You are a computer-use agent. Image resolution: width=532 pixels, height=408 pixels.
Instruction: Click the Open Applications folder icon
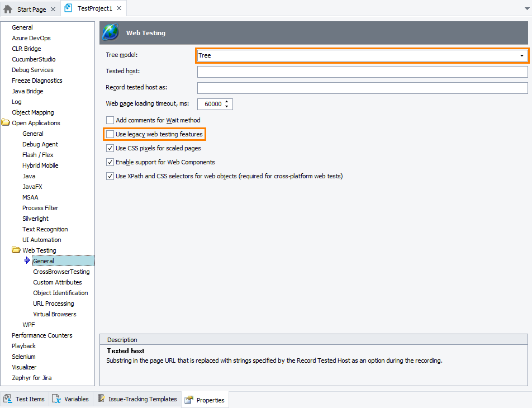pos(7,122)
